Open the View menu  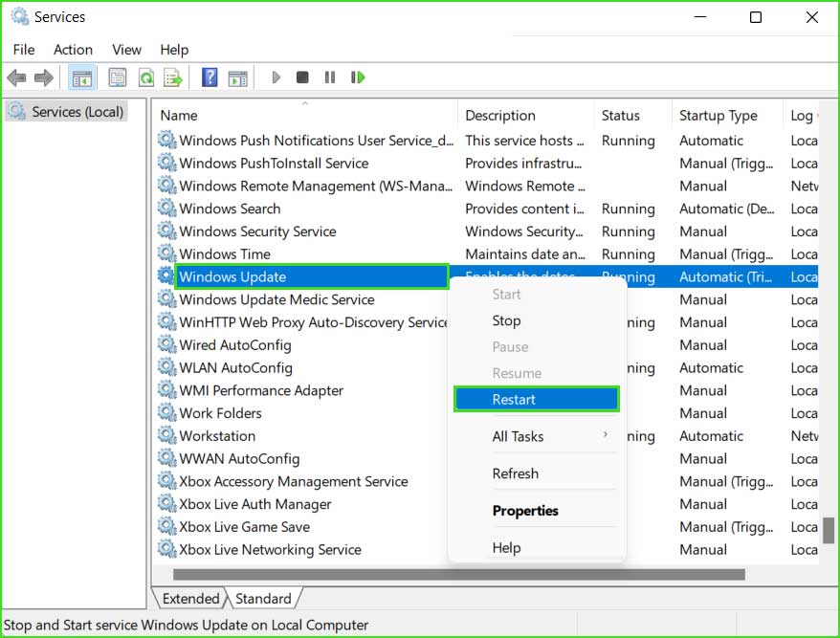(126, 50)
